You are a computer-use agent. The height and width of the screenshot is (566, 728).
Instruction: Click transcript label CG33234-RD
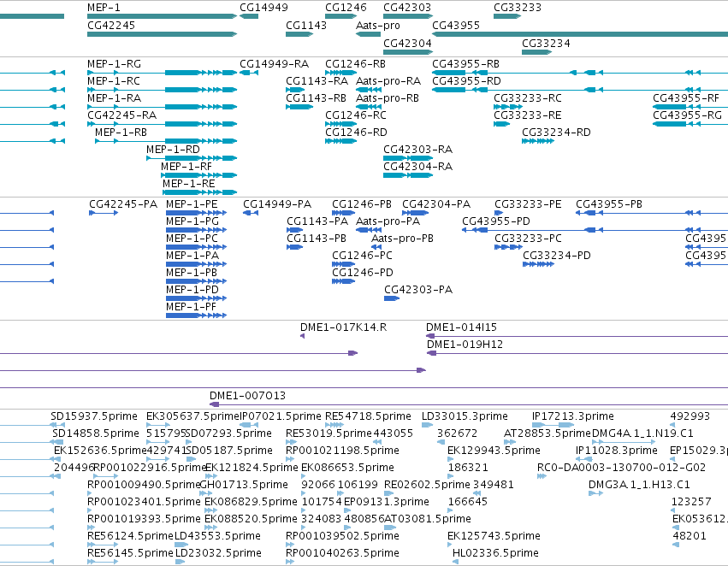556,133
